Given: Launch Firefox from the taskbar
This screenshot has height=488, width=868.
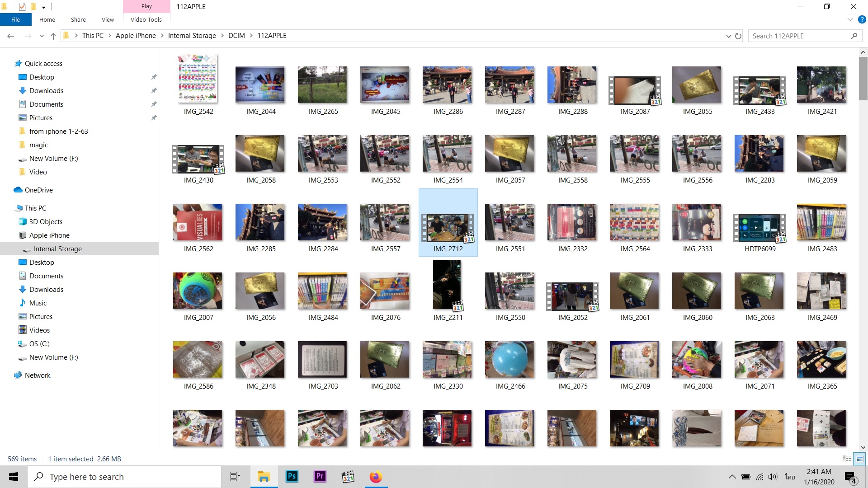Looking at the screenshot, I should [x=376, y=476].
